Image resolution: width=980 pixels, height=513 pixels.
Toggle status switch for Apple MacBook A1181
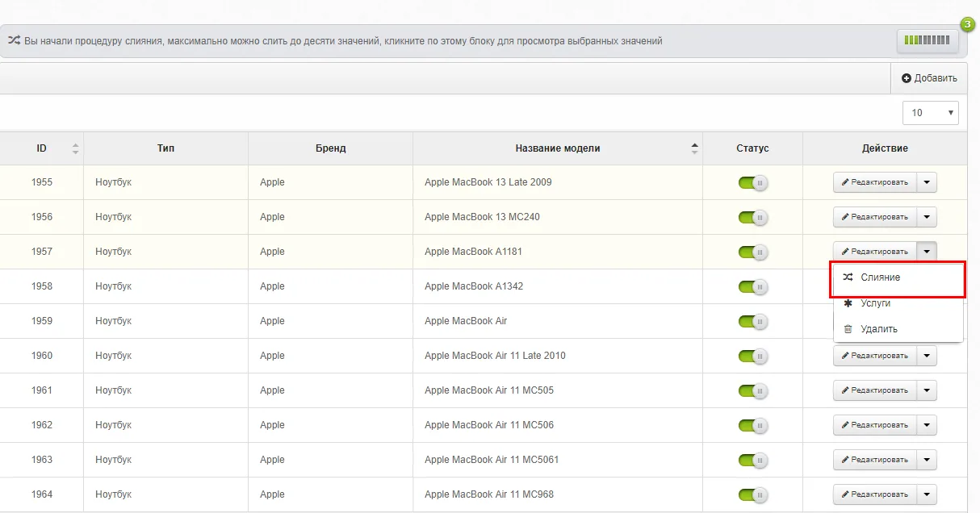click(x=752, y=252)
